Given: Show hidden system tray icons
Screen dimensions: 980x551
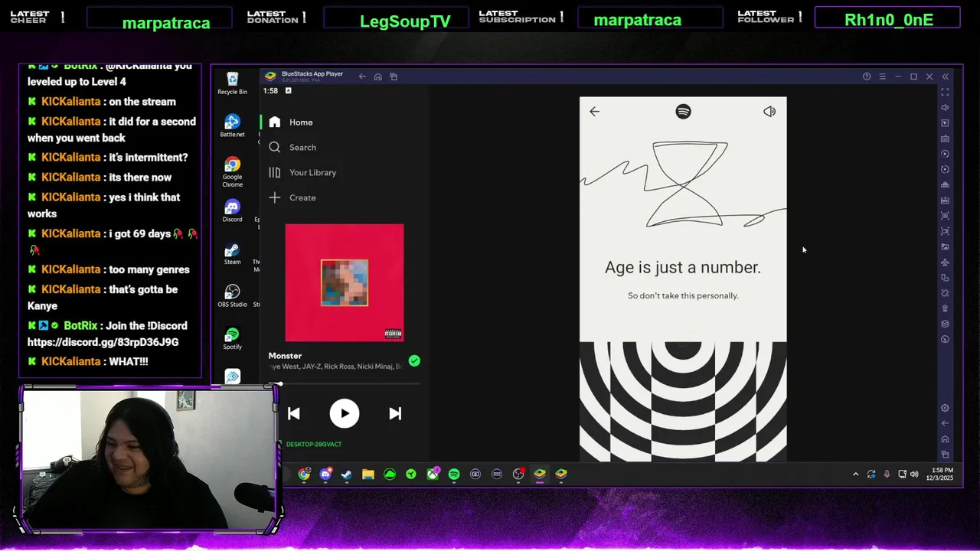Looking at the screenshot, I should [x=855, y=474].
